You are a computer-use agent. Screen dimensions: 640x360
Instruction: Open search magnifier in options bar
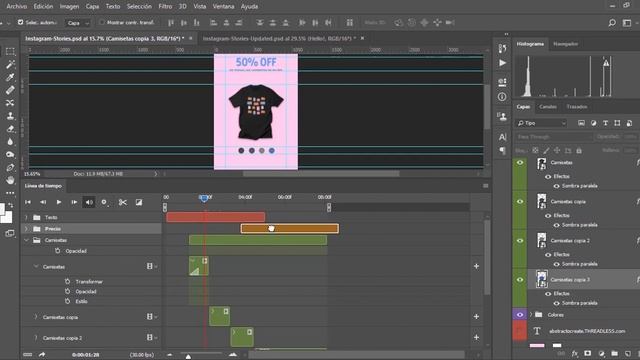pyautogui.click(x=612, y=23)
